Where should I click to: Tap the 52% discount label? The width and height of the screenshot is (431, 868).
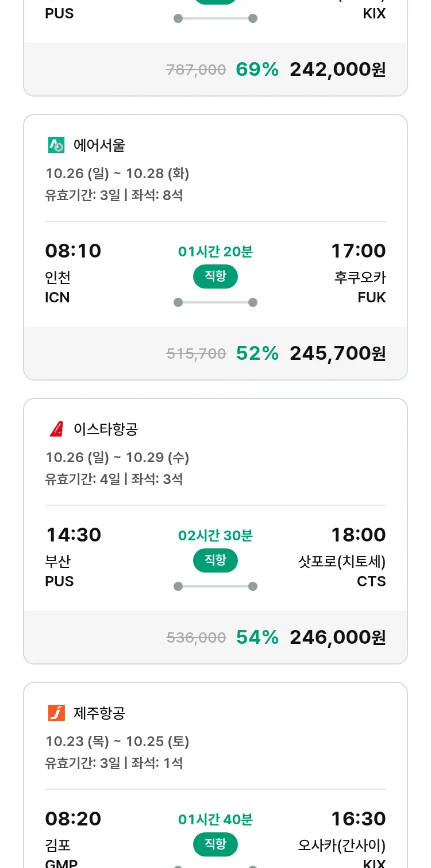click(257, 354)
